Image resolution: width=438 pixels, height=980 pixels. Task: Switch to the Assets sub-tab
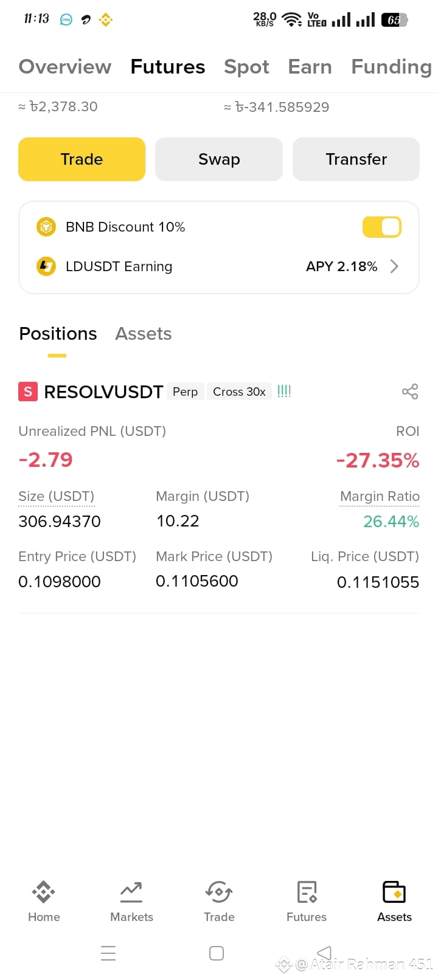[x=144, y=334]
